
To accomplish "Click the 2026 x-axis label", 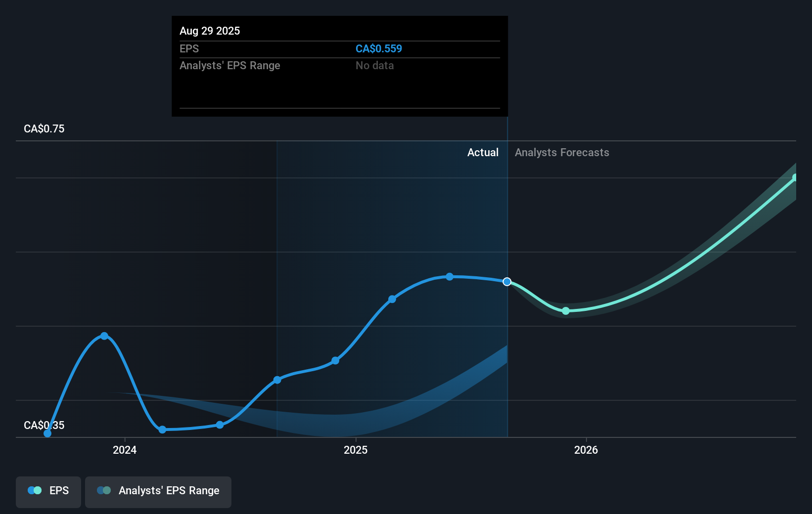I will point(586,450).
